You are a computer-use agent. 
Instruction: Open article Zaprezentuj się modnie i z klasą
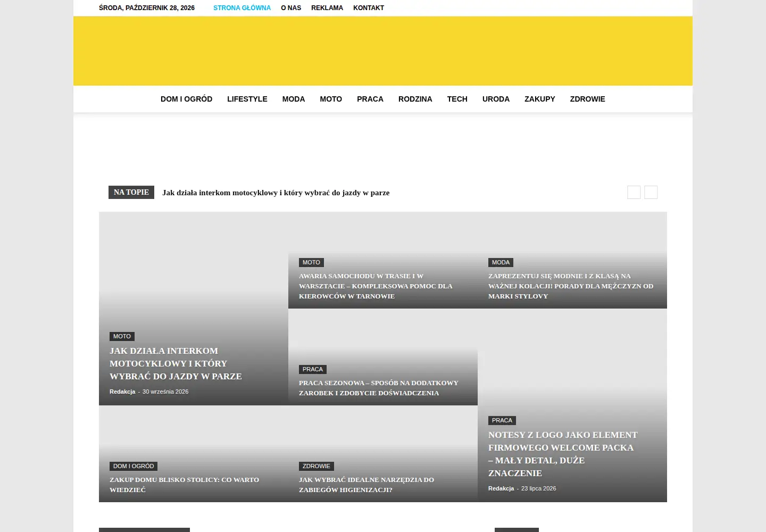coord(571,286)
